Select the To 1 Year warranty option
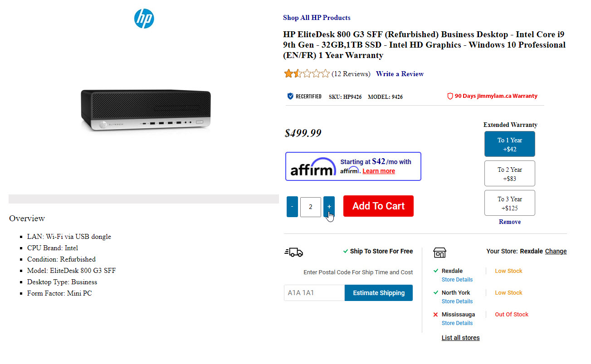The width and height of the screenshot is (591, 364). coord(509,144)
